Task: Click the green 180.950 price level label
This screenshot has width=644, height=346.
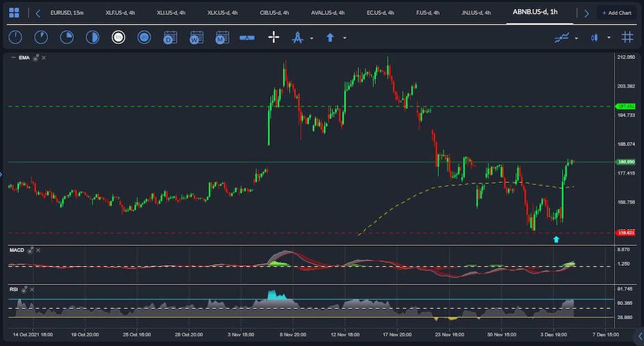Action: tap(626, 162)
